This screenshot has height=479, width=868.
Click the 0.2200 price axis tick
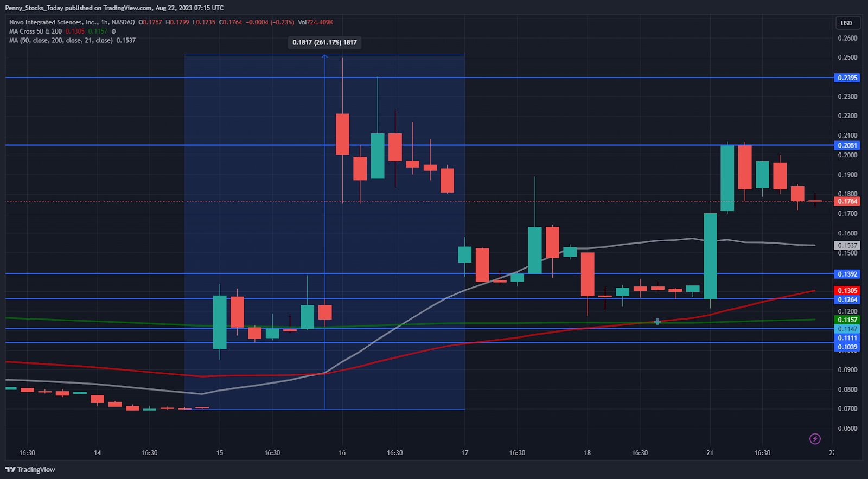(847, 116)
